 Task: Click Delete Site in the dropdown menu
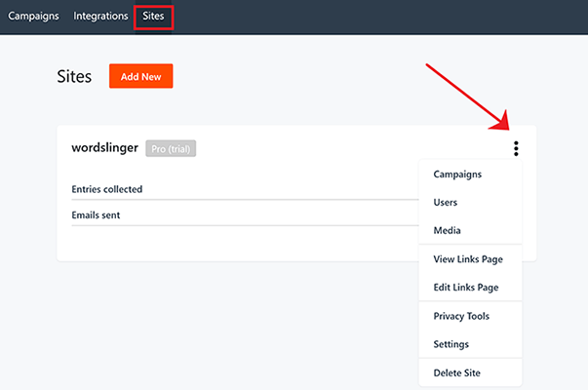(457, 372)
